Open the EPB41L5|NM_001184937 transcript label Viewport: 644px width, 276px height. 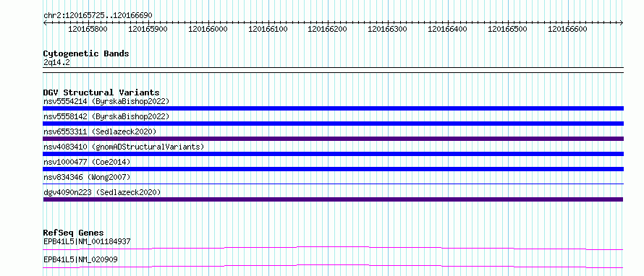click(87, 241)
